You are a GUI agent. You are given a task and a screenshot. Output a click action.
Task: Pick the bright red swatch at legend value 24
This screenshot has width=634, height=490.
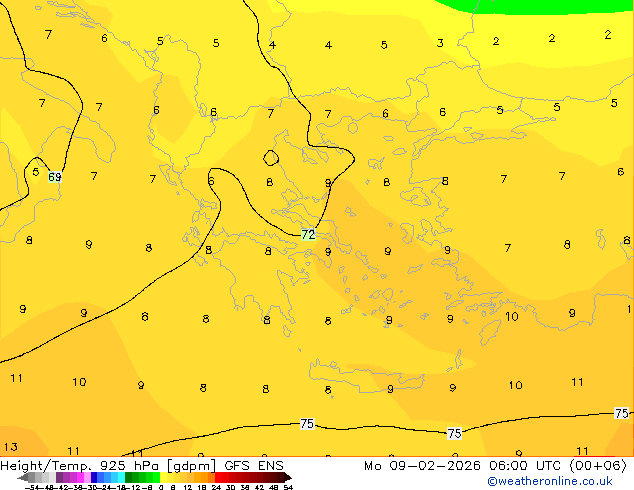pos(218,477)
